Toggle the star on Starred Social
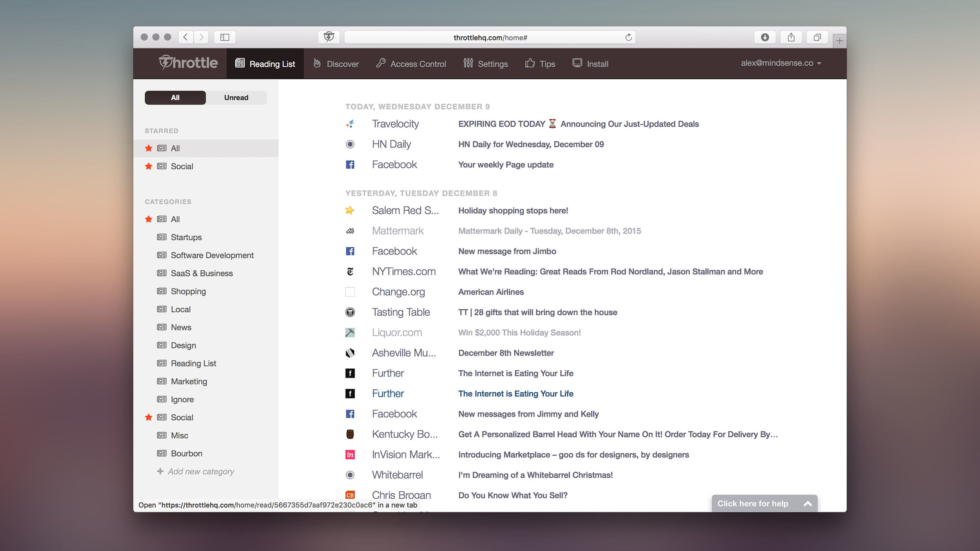This screenshot has height=551, width=980. click(x=149, y=166)
